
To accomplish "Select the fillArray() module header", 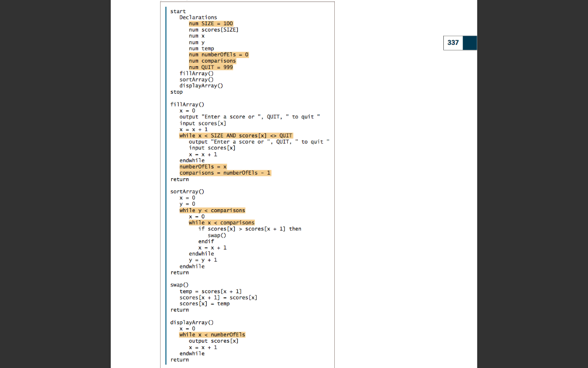I will click(186, 104).
